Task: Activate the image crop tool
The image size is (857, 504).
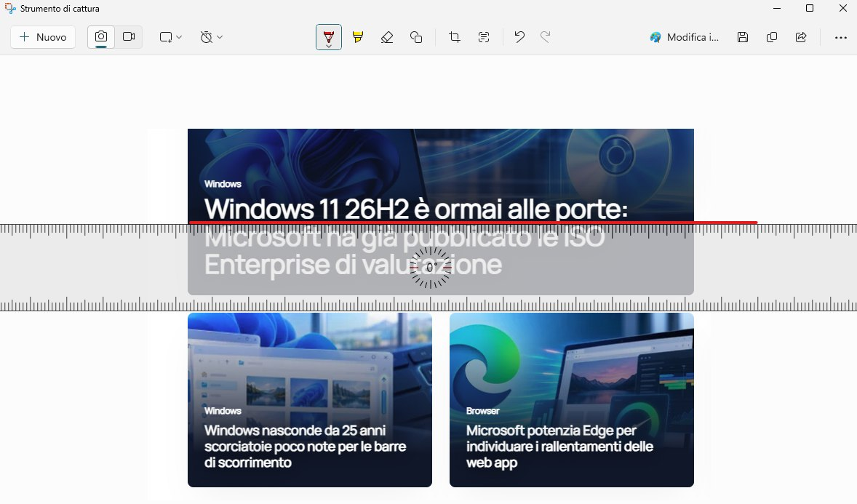Action: click(x=455, y=37)
